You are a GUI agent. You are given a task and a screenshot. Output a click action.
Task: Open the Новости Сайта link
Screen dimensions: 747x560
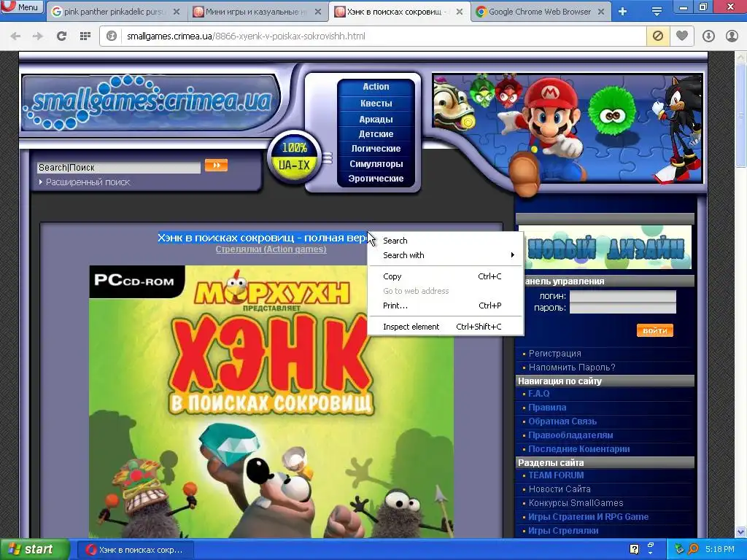(x=560, y=489)
